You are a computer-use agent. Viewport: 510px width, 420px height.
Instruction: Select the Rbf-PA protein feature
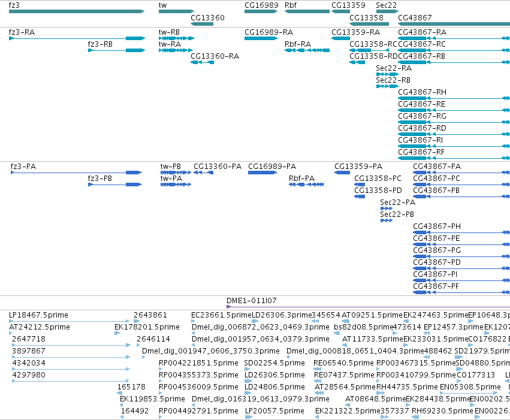coord(306,185)
